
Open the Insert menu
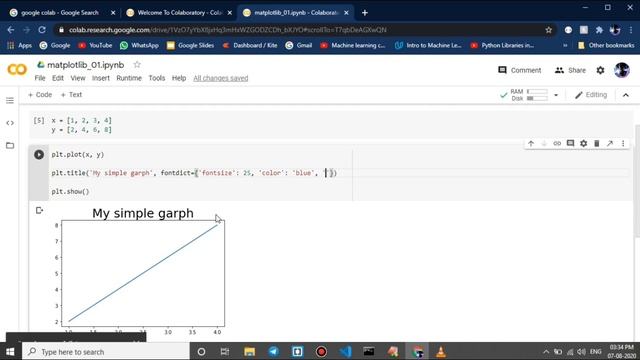pyautogui.click(x=100, y=78)
